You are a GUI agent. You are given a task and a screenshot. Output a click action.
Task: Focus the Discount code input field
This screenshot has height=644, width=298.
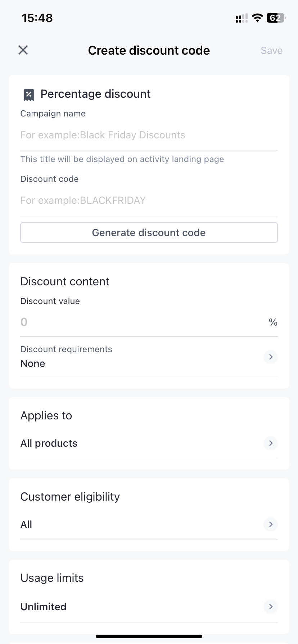[x=149, y=201]
